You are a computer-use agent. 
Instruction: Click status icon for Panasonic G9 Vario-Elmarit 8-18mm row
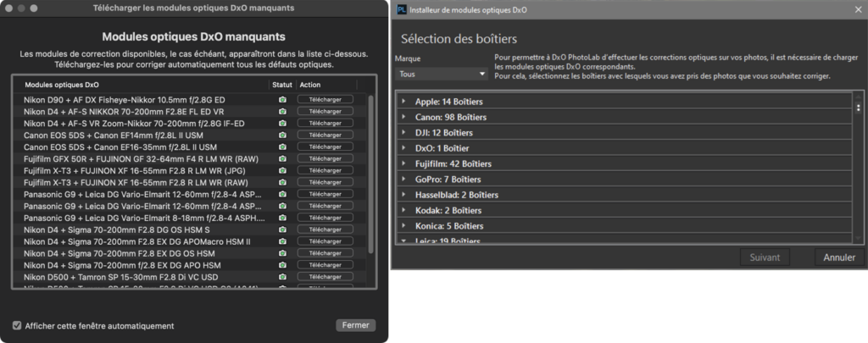[x=283, y=218]
